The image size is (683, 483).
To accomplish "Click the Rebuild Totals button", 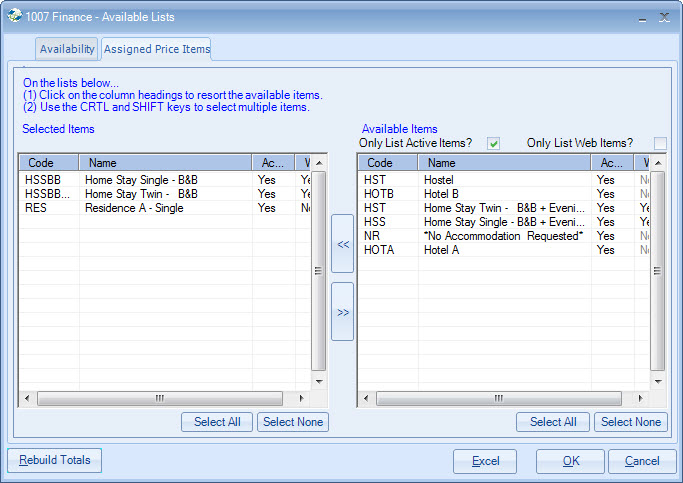I will pos(54,461).
